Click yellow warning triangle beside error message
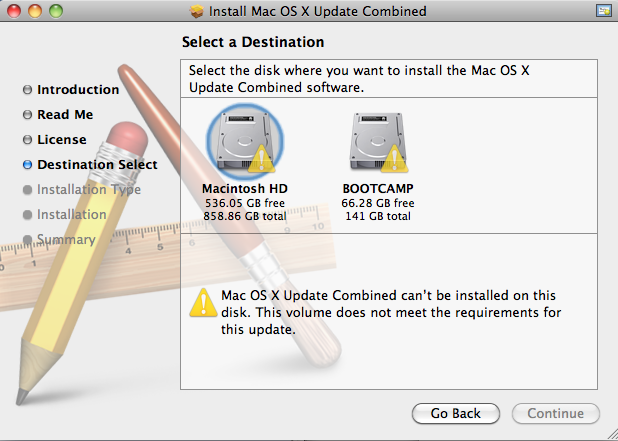Image resolution: width=618 pixels, height=441 pixels. (204, 300)
